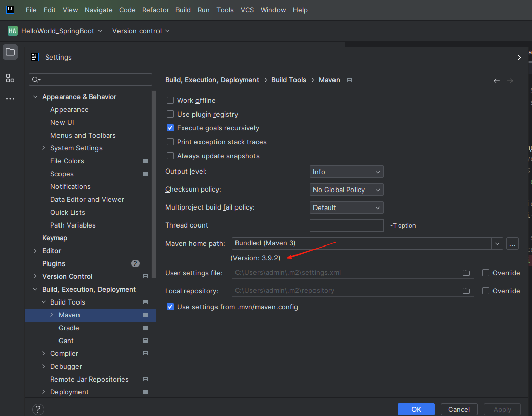Open the help question mark button
The width and height of the screenshot is (532, 416).
click(38, 409)
